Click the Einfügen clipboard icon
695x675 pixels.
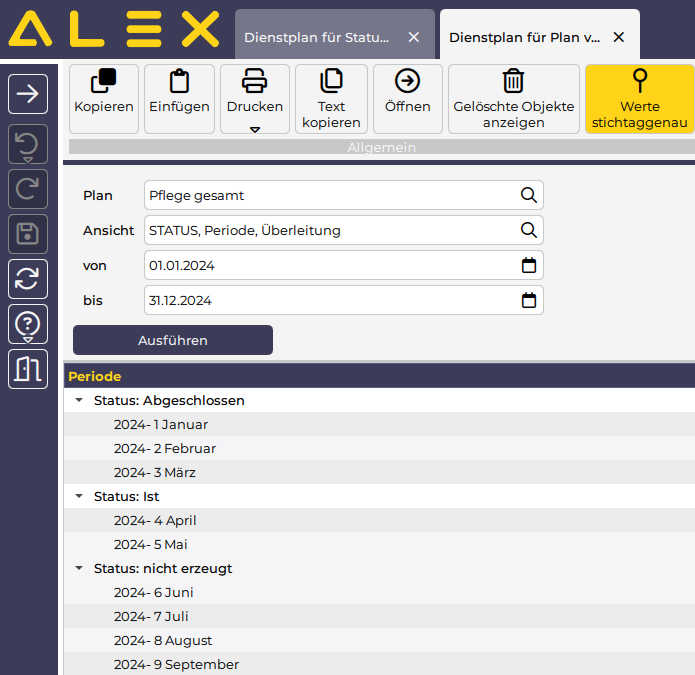pos(179,82)
